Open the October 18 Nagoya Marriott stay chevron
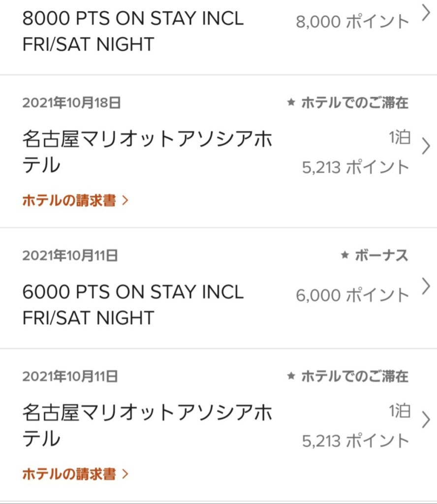The image size is (437, 504). [x=426, y=147]
